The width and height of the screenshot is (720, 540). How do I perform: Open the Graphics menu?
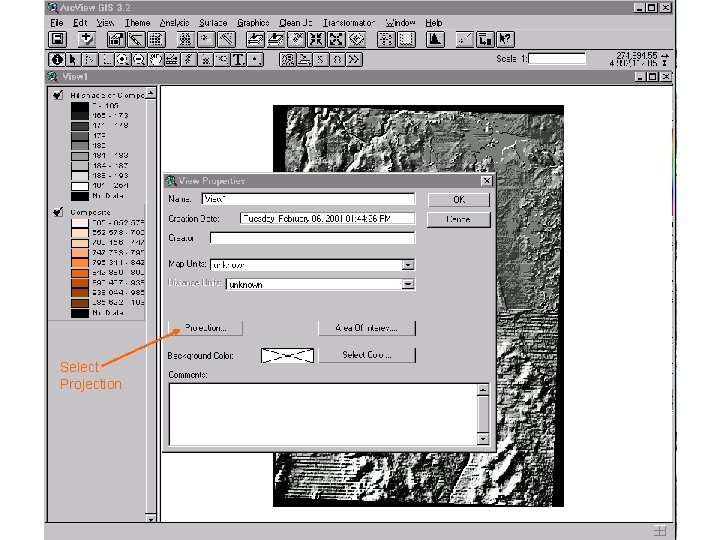pos(253,22)
